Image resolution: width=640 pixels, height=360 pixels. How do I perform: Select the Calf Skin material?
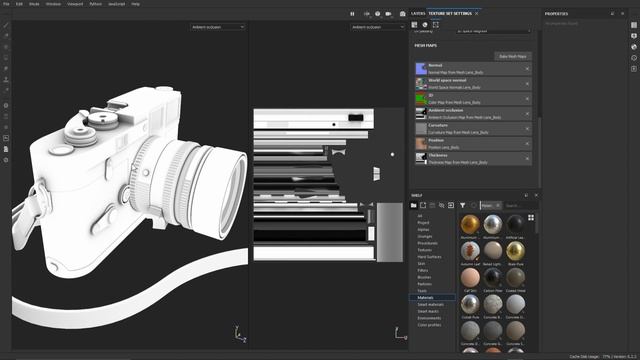click(470, 278)
